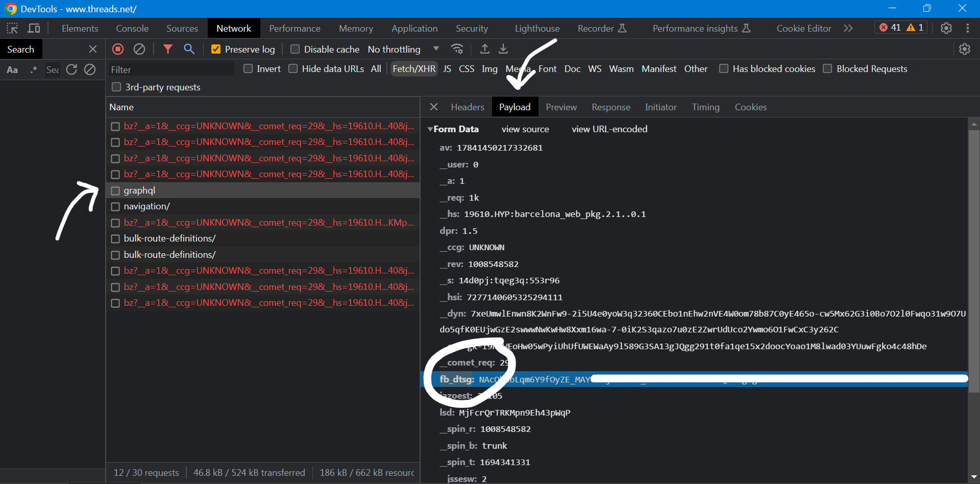Open the DevTools three-dot customize menu
This screenshot has width=980, height=484.
[x=968, y=28]
